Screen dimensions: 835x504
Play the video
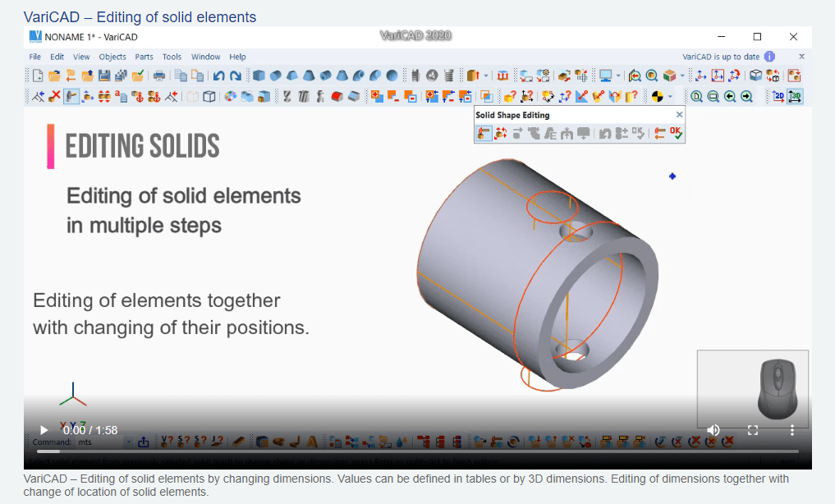click(44, 430)
